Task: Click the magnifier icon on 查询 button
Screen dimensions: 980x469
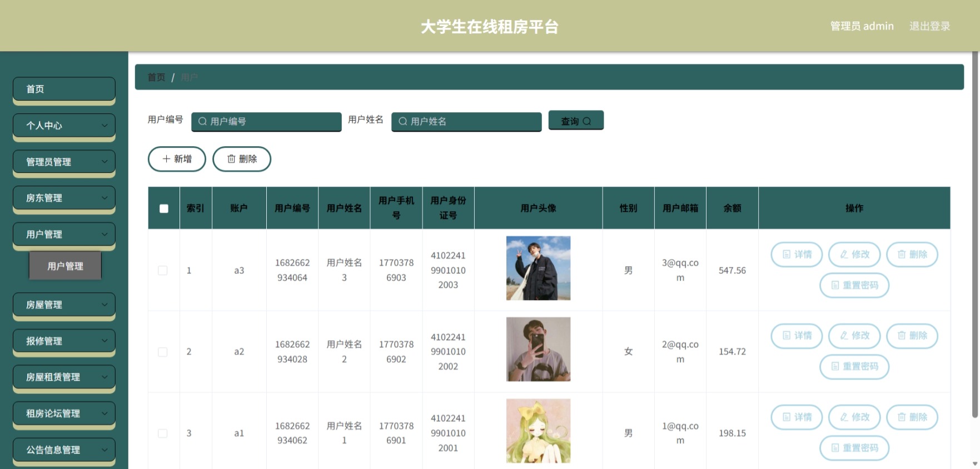Action: pyautogui.click(x=586, y=121)
